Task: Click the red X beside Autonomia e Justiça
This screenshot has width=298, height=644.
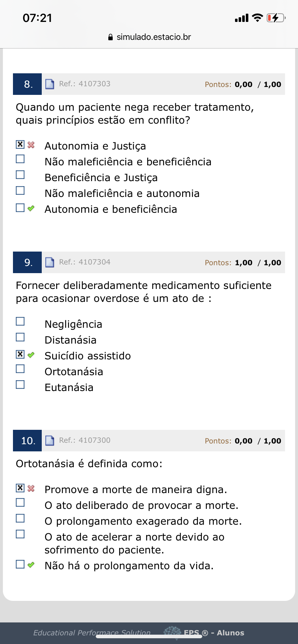Action: [31, 145]
